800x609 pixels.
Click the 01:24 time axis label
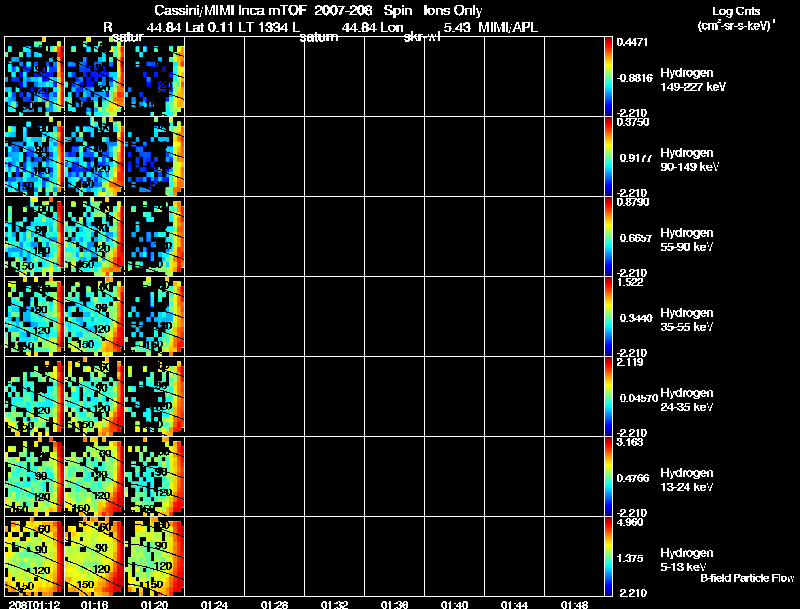[214, 604]
